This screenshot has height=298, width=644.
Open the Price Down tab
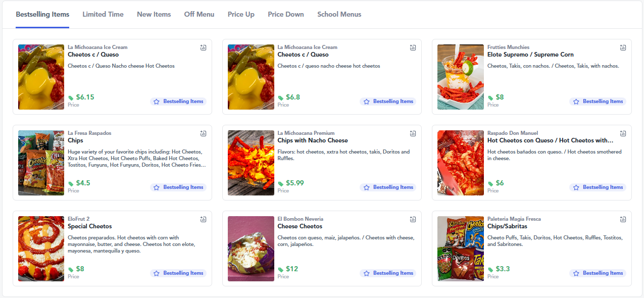pyautogui.click(x=286, y=14)
